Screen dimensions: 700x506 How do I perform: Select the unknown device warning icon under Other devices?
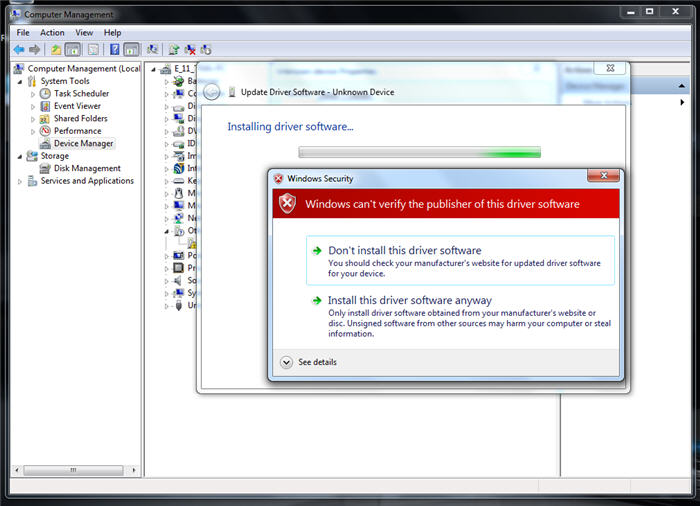(192, 243)
